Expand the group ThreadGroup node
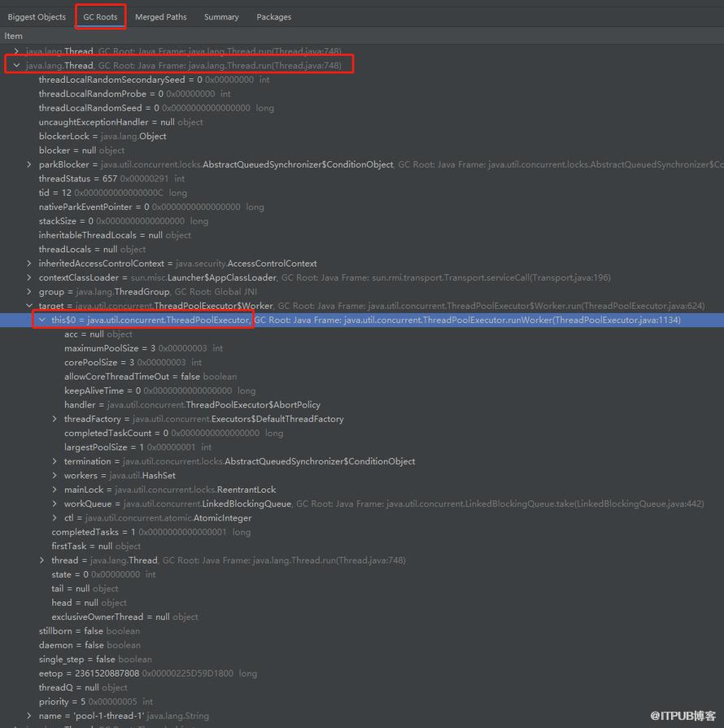724x728 pixels. coord(29,292)
